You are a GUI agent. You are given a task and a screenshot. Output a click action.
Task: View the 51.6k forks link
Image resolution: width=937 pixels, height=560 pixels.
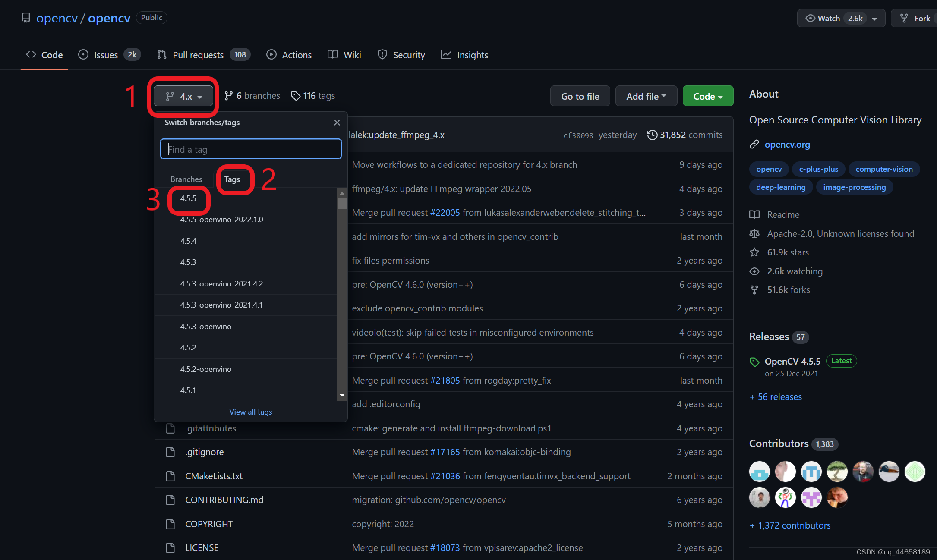[x=780, y=290]
